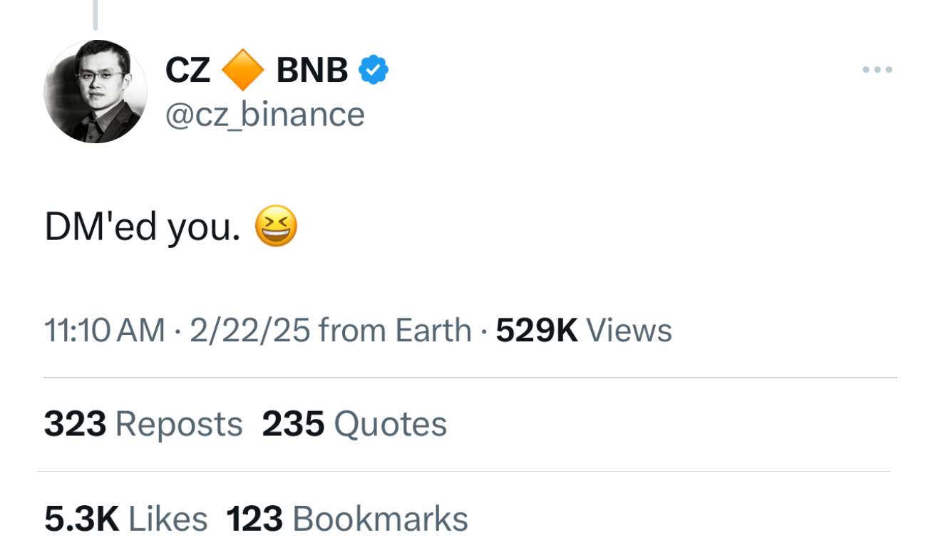
Task: Open the @cz_binance handle link
Action: (264, 114)
